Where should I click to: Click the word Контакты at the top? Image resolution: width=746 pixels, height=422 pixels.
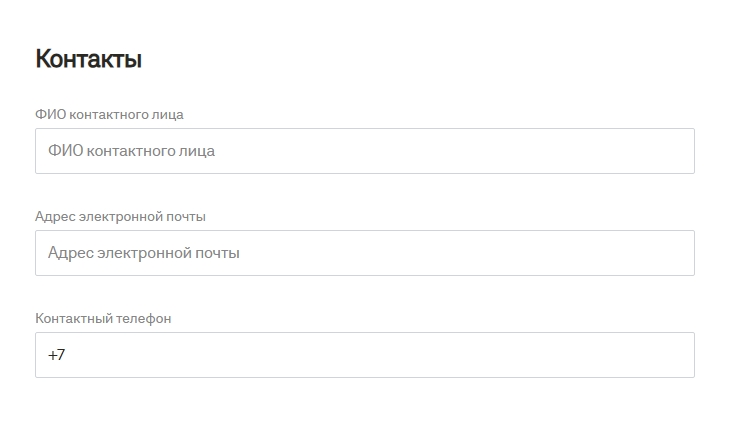click(x=88, y=59)
